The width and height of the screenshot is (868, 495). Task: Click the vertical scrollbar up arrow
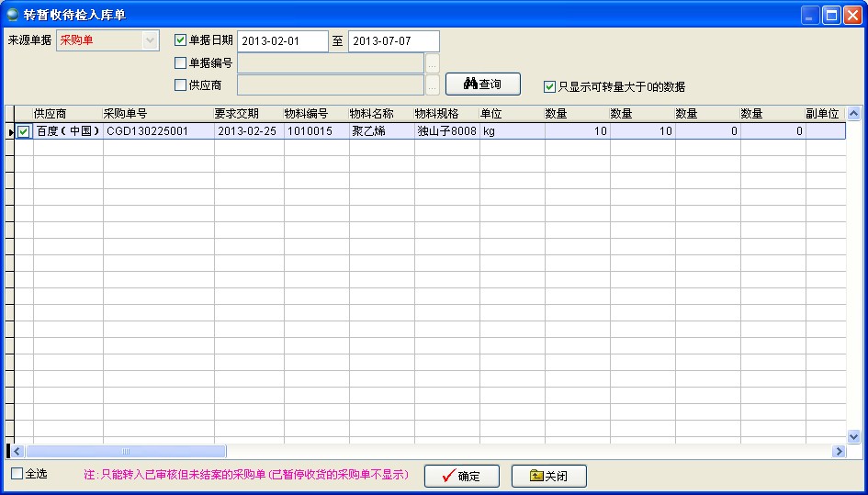click(853, 114)
